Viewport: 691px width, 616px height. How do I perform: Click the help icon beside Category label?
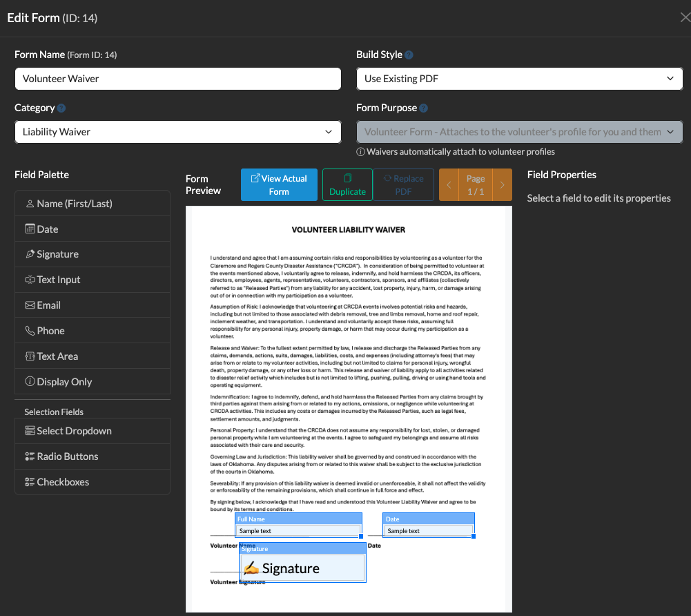61,108
